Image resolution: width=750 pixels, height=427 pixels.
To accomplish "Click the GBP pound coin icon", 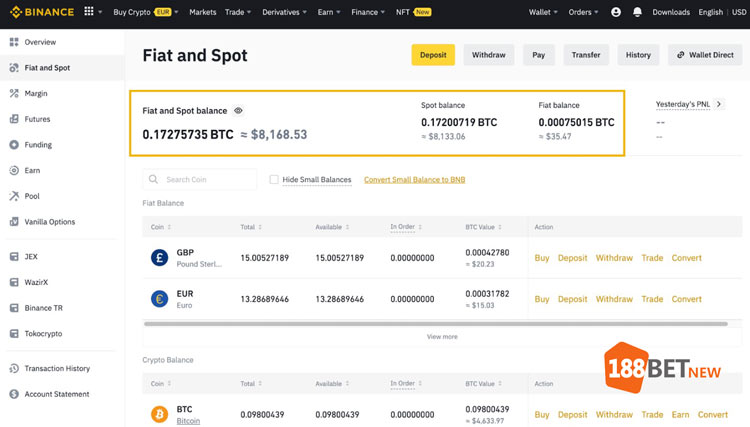I will coord(159,258).
